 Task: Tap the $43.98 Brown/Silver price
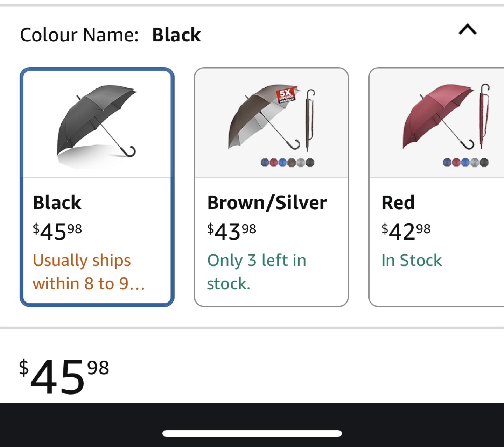tap(232, 231)
